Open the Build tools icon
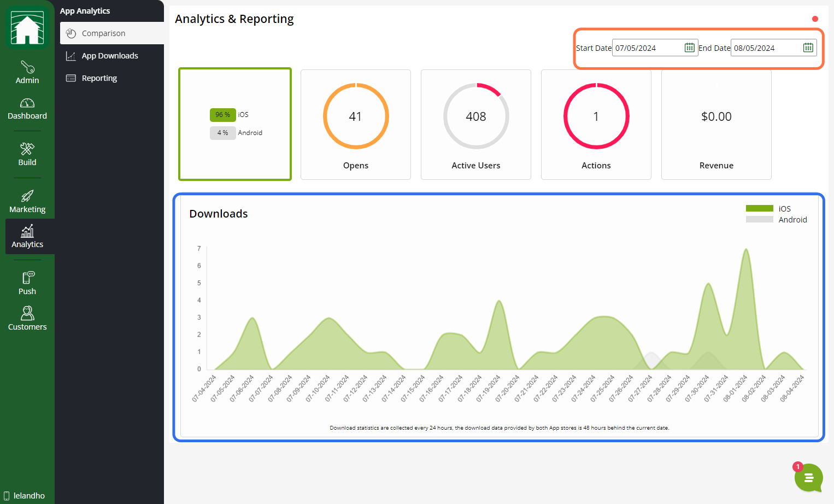This screenshot has height=504, width=834. click(27, 149)
